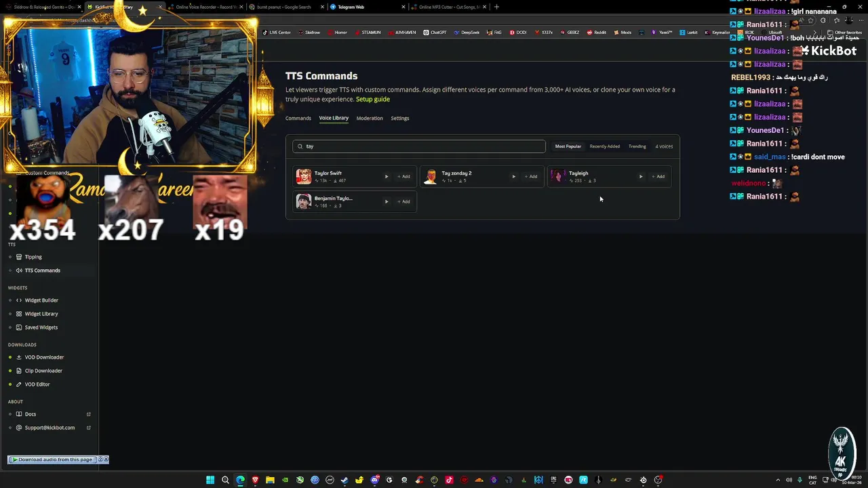Add the Tay zonday 2 voice
Screen dimensions: 868x488
[x=531, y=176]
